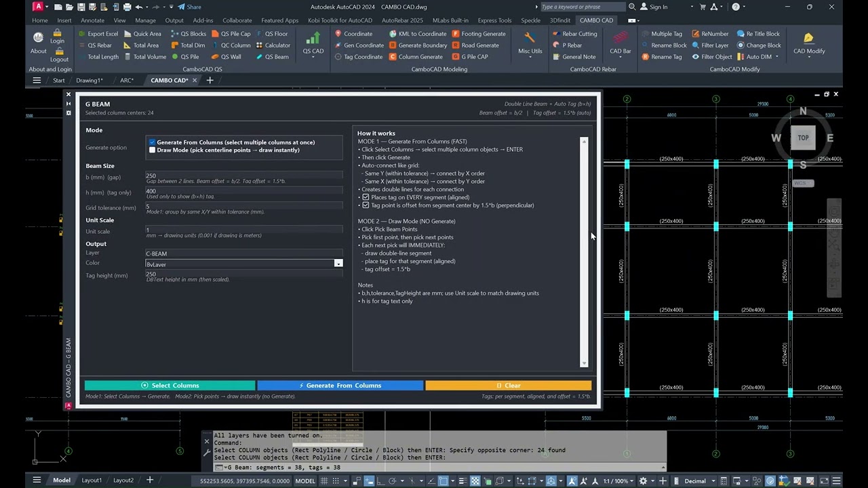Image resolution: width=868 pixels, height=488 pixels.
Task: Click the b (mm) gap input field
Action: (244, 175)
